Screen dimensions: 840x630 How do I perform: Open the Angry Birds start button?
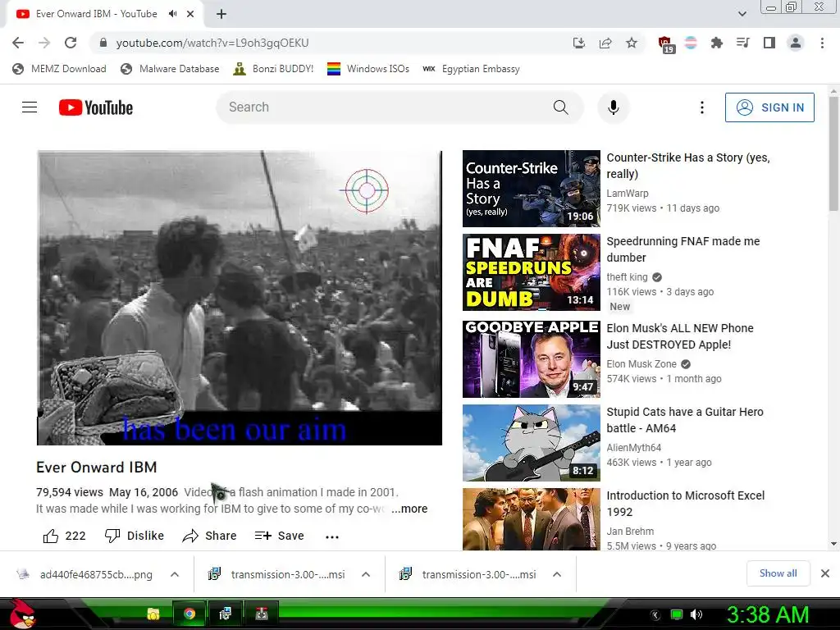pos(22,614)
